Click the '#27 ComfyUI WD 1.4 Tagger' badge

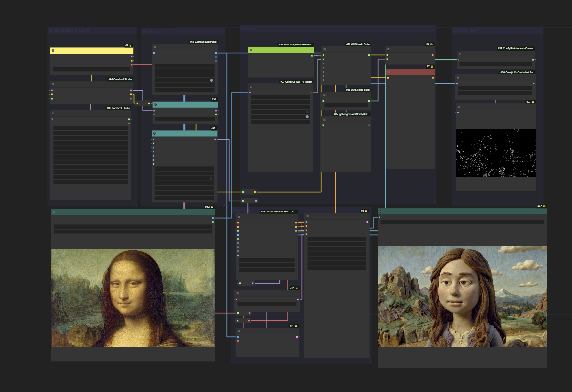[x=296, y=82]
